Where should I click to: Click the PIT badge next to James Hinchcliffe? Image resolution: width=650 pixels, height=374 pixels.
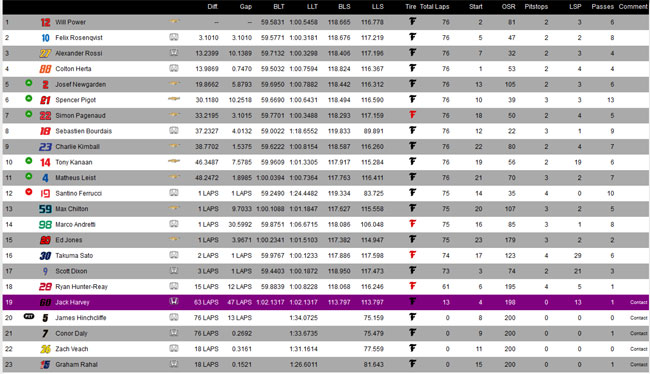29,316
